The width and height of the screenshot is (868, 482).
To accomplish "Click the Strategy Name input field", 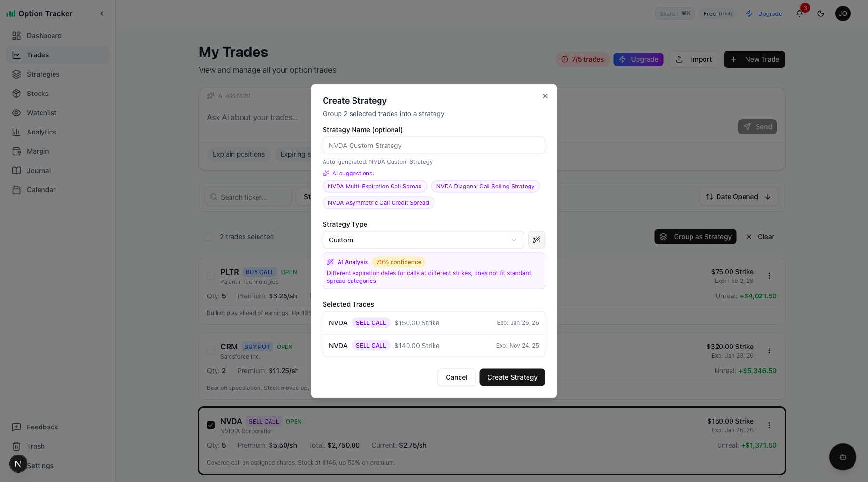I will (434, 146).
